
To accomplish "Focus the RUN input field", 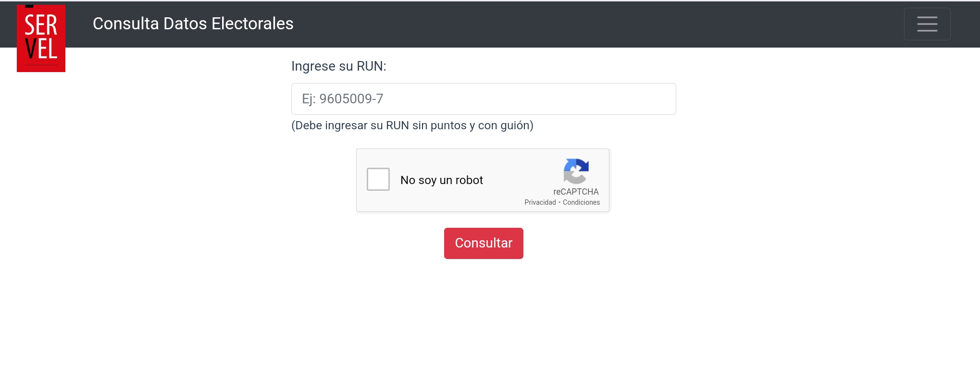I will pos(484,99).
